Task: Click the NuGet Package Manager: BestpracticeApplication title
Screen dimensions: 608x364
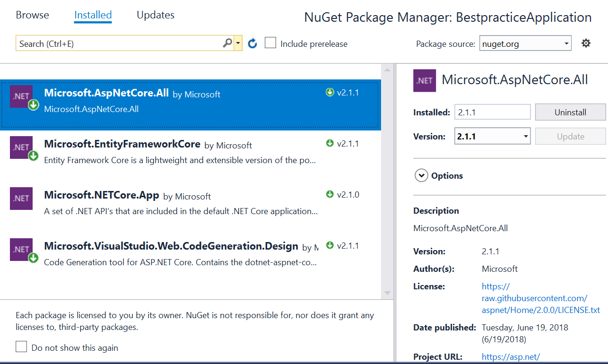Action: (448, 17)
